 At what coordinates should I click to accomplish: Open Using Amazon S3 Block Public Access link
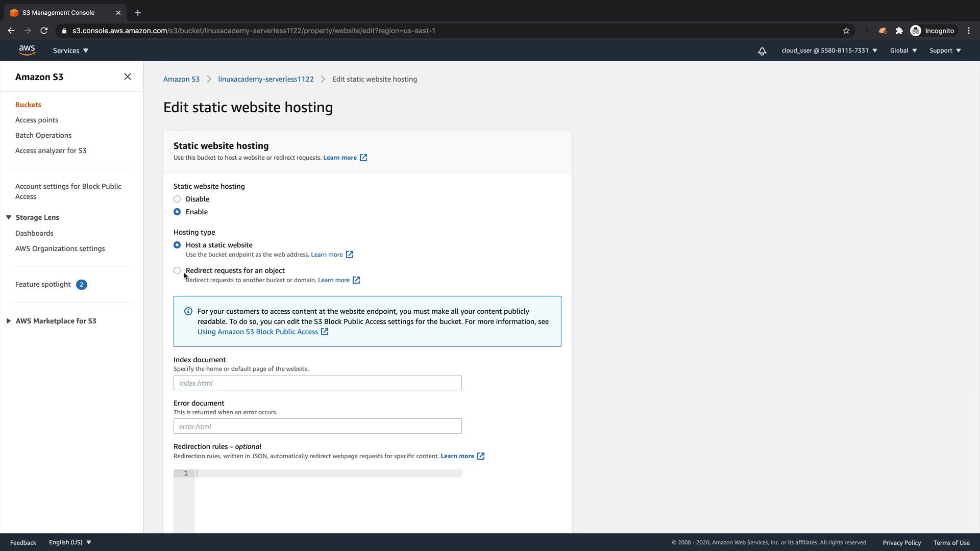click(x=258, y=332)
